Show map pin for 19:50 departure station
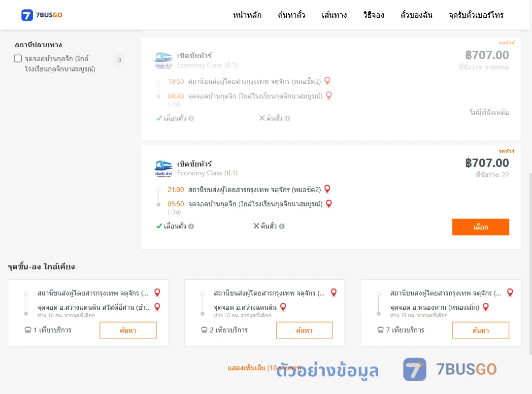Viewport: 532px width, 394px height. [328, 81]
